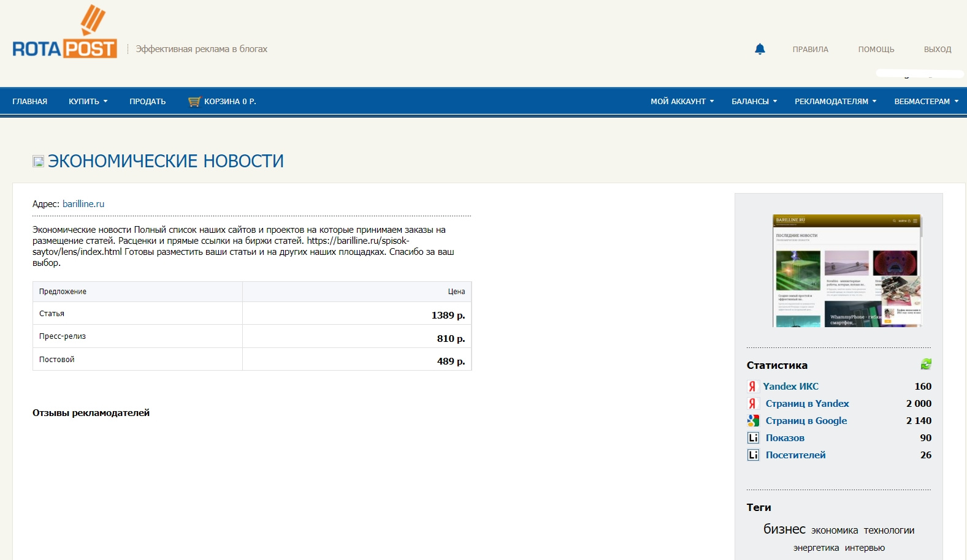Select the бизнес tag
This screenshot has height=560, width=967.
(x=784, y=529)
